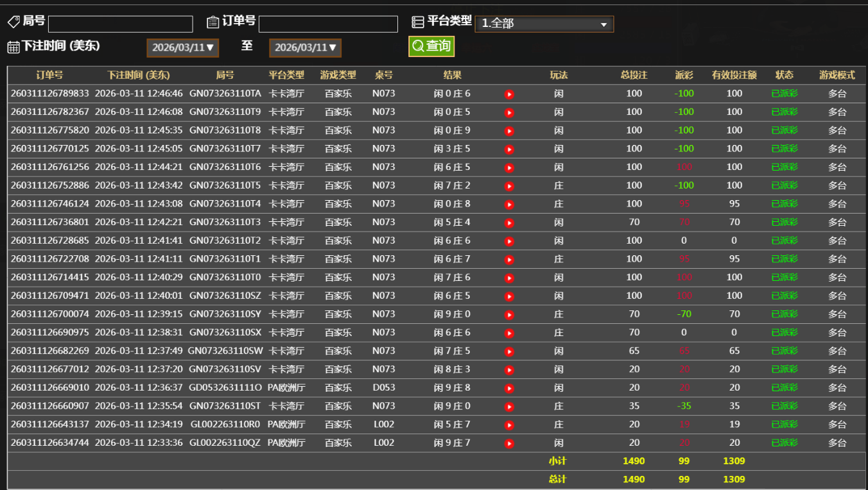Open replay for order 260311126746124
This screenshot has width=868, height=490.
(x=509, y=205)
